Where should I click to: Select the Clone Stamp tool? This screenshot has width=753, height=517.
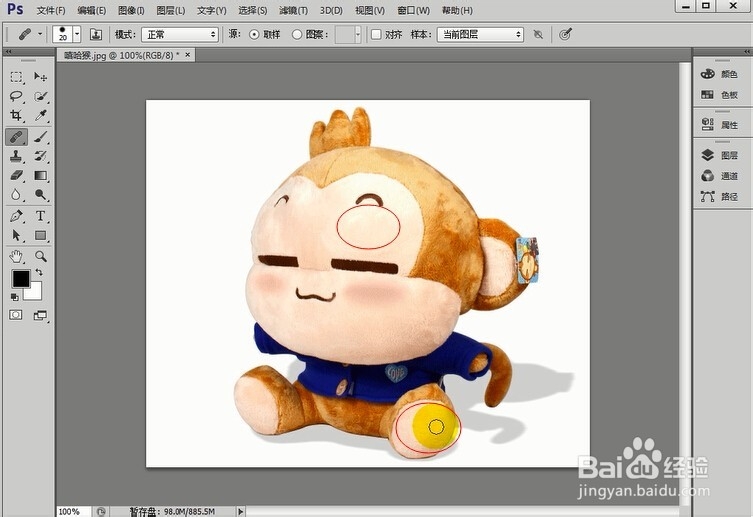pyautogui.click(x=16, y=156)
